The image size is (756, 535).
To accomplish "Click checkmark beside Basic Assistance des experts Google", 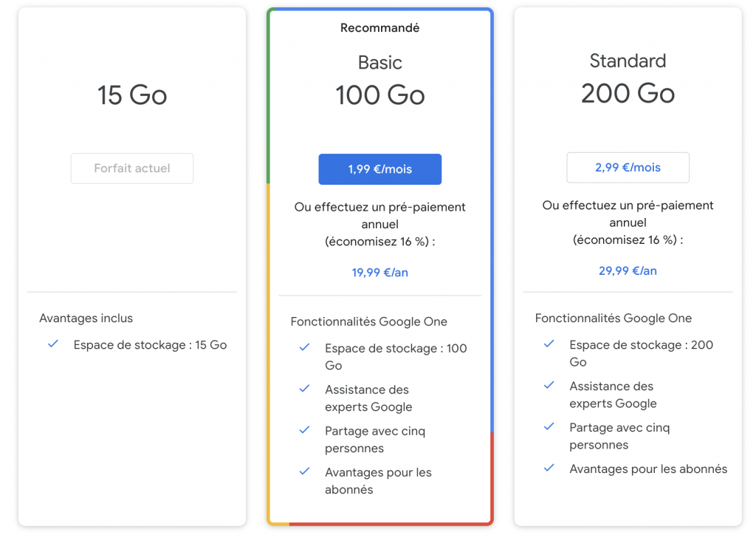I will [x=304, y=389].
